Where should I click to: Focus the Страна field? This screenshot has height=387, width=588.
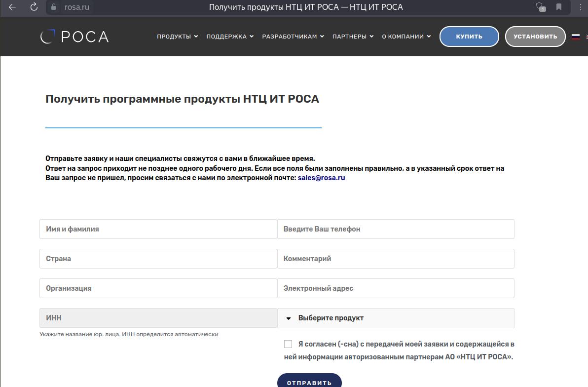click(158, 259)
